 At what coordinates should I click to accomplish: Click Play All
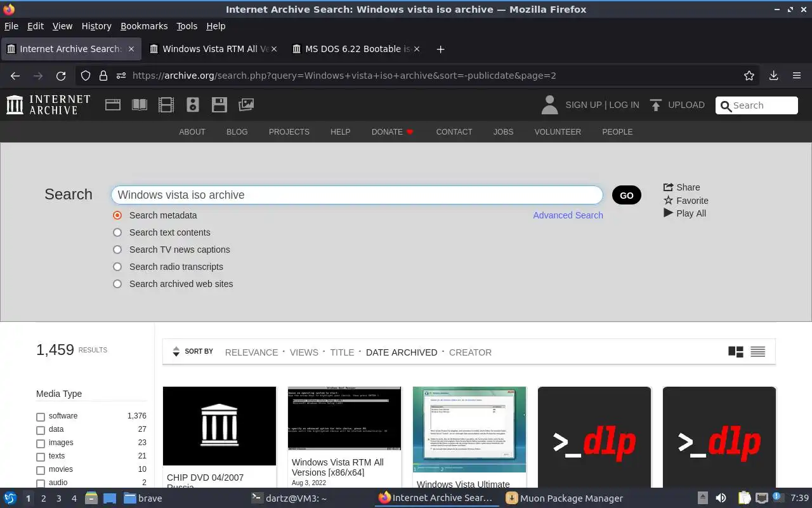[684, 213]
